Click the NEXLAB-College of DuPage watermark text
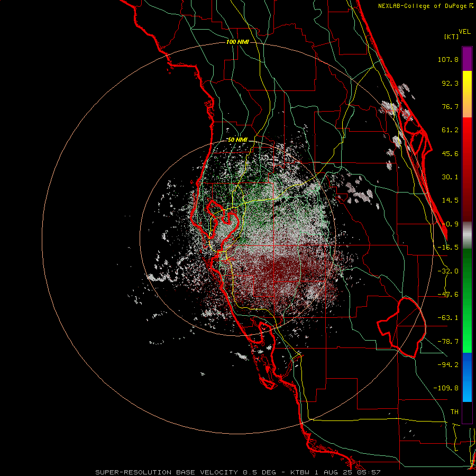 [x=425, y=6]
